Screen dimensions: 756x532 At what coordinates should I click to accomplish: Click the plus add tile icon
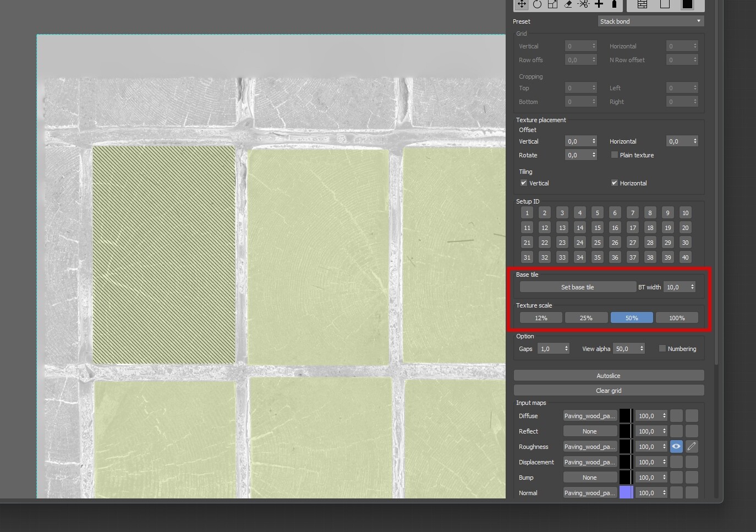tap(599, 4)
